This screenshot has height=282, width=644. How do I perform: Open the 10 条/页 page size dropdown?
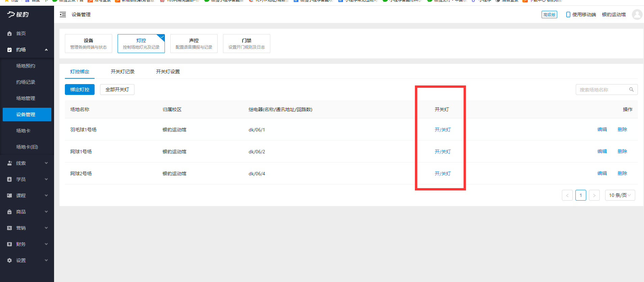[620, 195]
